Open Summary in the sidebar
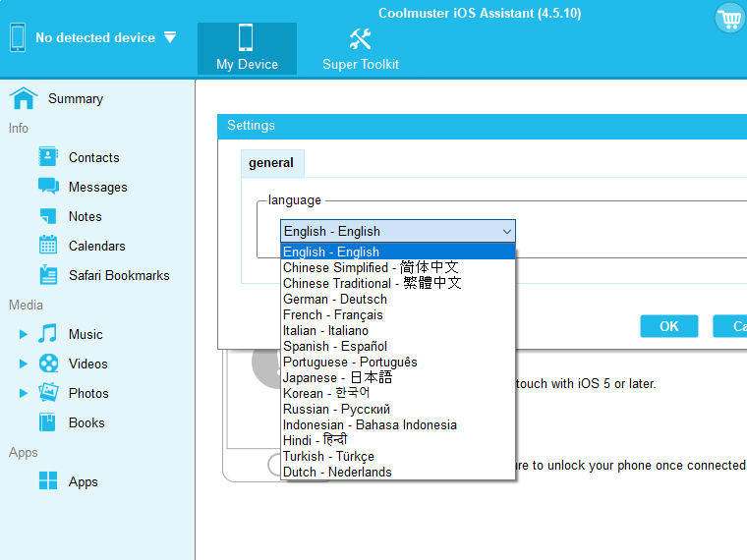 [76, 98]
